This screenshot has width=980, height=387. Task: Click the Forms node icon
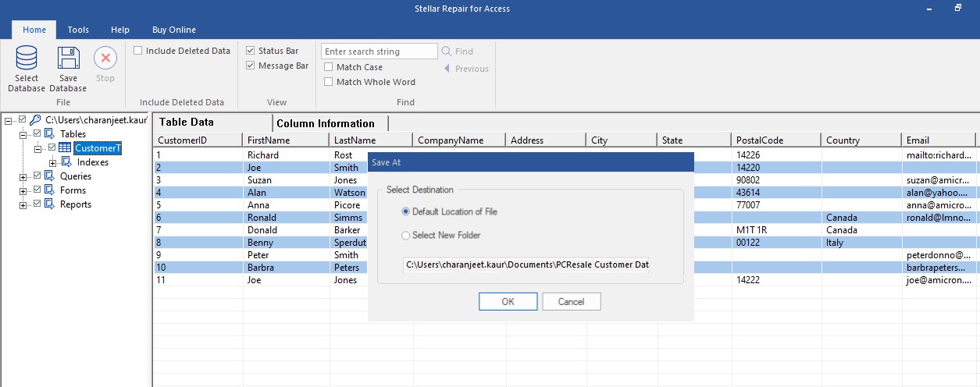click(x=50, y=190)
